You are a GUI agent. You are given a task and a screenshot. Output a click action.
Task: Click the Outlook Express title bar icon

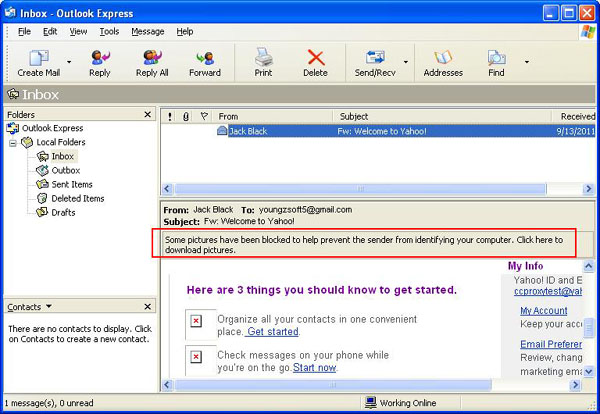coord(10,13)
